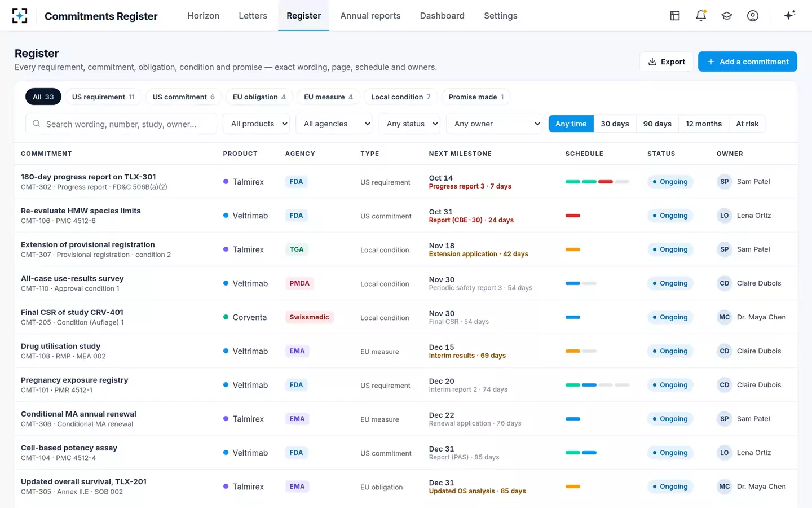Open the user account profile icon

(753, 16)
